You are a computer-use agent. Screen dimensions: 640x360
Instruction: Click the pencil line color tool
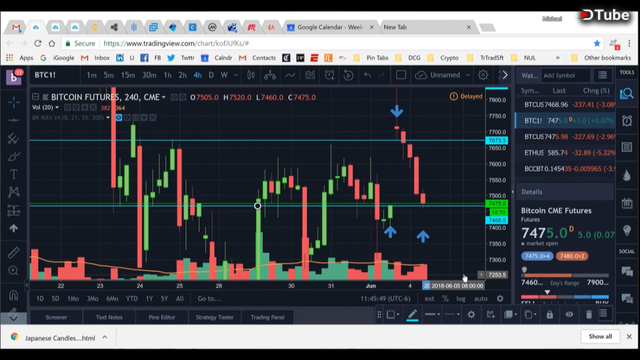tap(412, 314)
